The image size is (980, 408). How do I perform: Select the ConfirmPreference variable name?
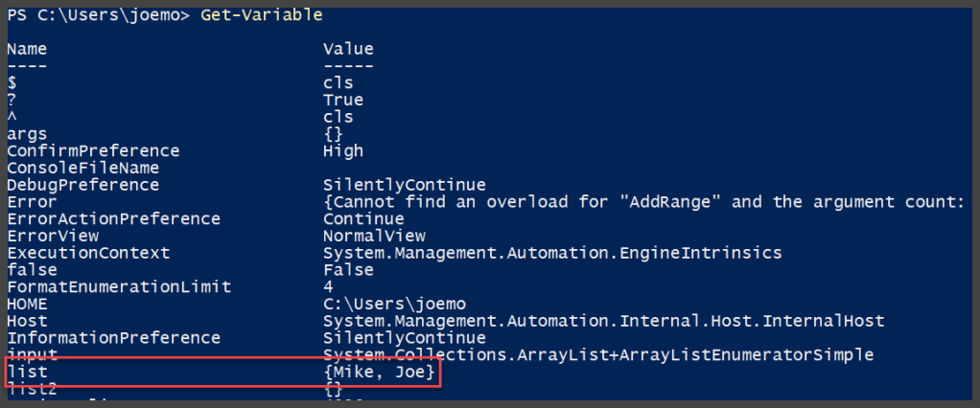pyautogui.click(x=93, y=150)
